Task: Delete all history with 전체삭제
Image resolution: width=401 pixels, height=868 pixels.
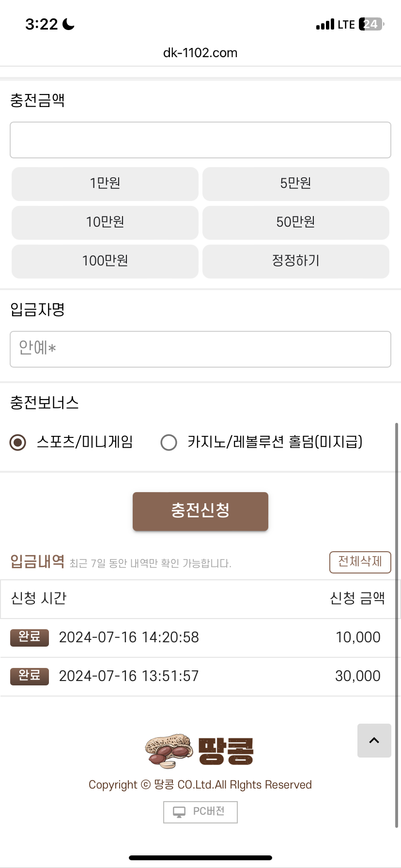Action: [360, 562]
